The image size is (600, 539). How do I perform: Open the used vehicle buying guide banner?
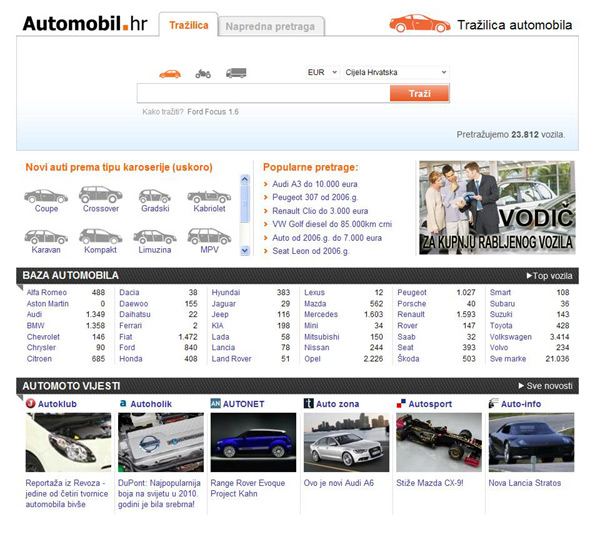coord(497,208)
